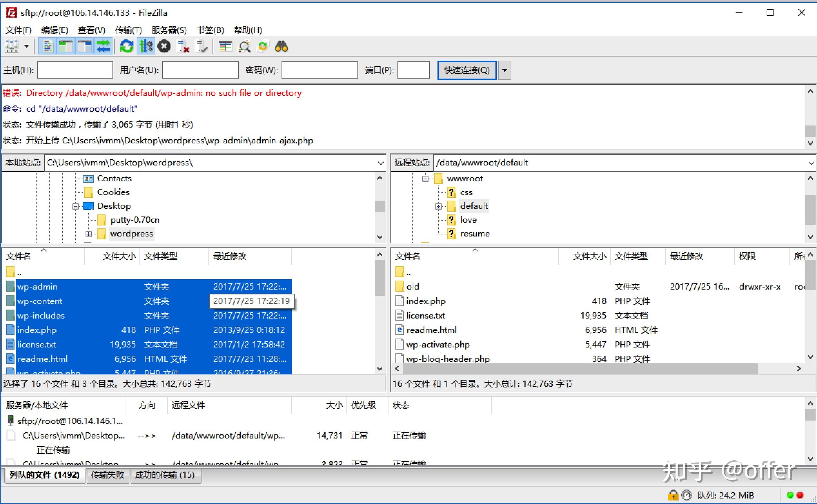Reconnect to last server icon
This screenshot has height=504, width=817.
[201, 46]
